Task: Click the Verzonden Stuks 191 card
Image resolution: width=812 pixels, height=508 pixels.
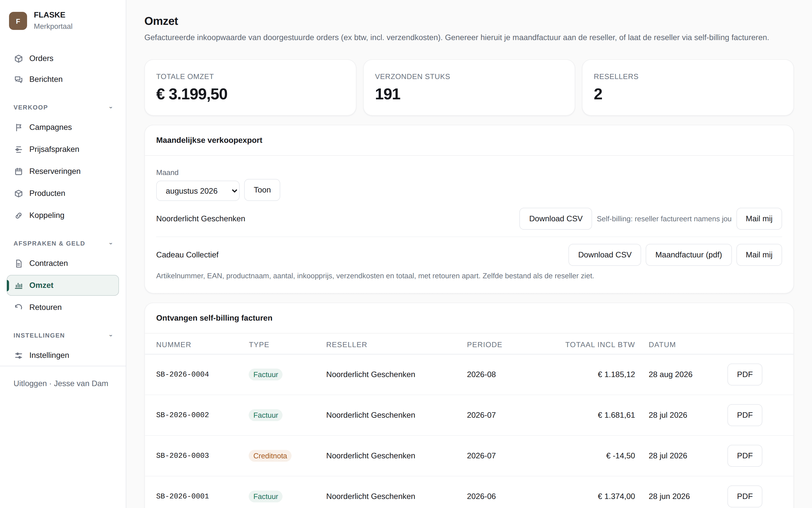Action: click(x=469, y=88)
